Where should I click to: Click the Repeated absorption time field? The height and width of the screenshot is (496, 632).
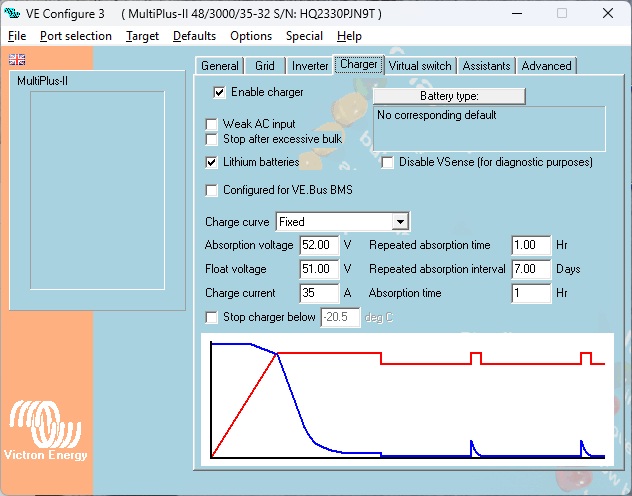click(x=531, y=245)
